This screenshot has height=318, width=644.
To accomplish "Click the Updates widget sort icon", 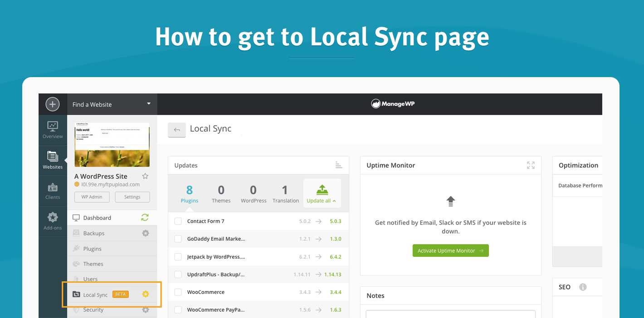I will (x=339, y=165).
